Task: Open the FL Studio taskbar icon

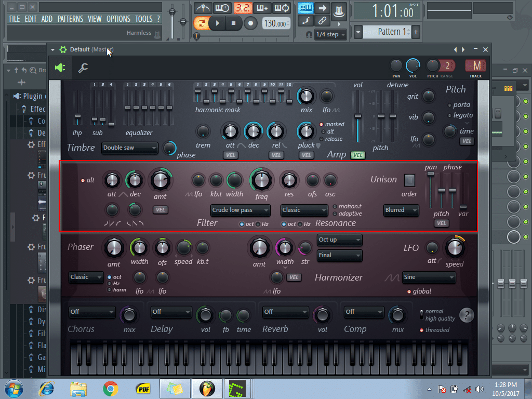Action: click(x=207, y=389)
